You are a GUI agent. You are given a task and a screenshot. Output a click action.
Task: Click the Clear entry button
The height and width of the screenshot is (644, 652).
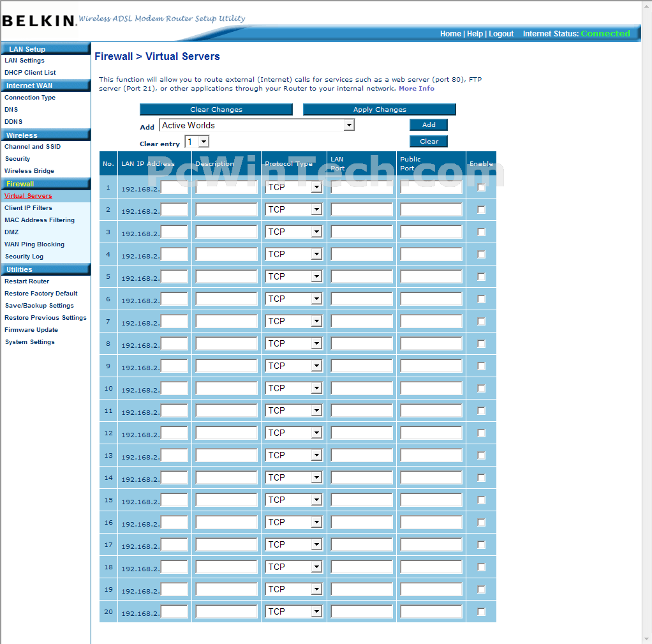[429, 142]
